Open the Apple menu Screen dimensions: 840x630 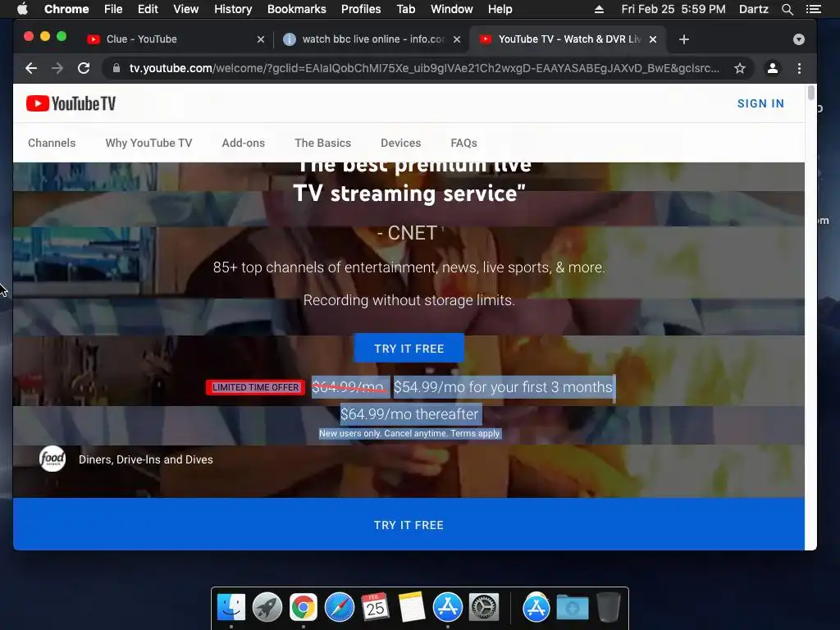(22, 9)
